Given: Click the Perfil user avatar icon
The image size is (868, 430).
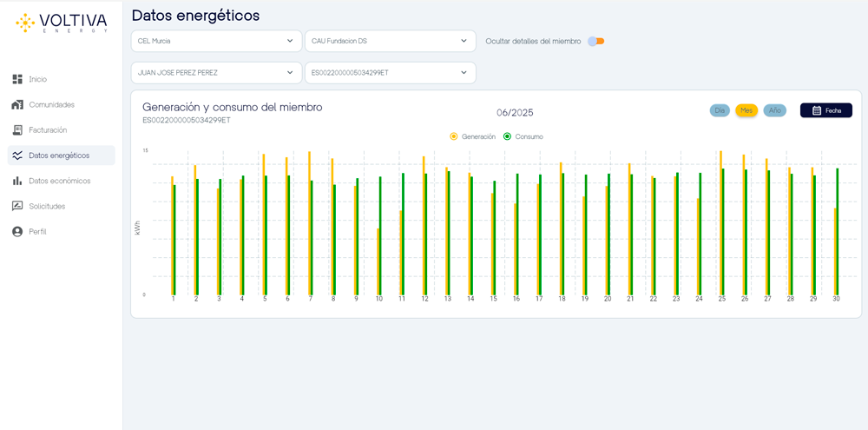Looking at the screenshot, I should pos(17,232).
